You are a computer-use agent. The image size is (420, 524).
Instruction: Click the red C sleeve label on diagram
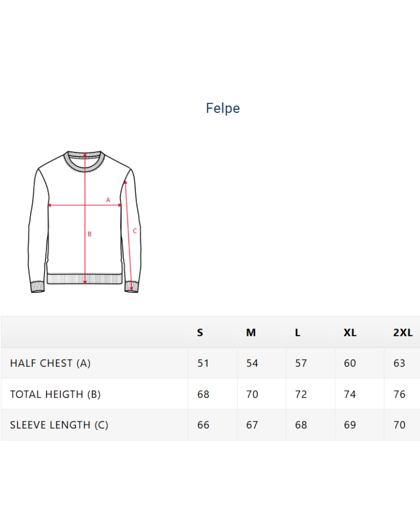[135, 231]
